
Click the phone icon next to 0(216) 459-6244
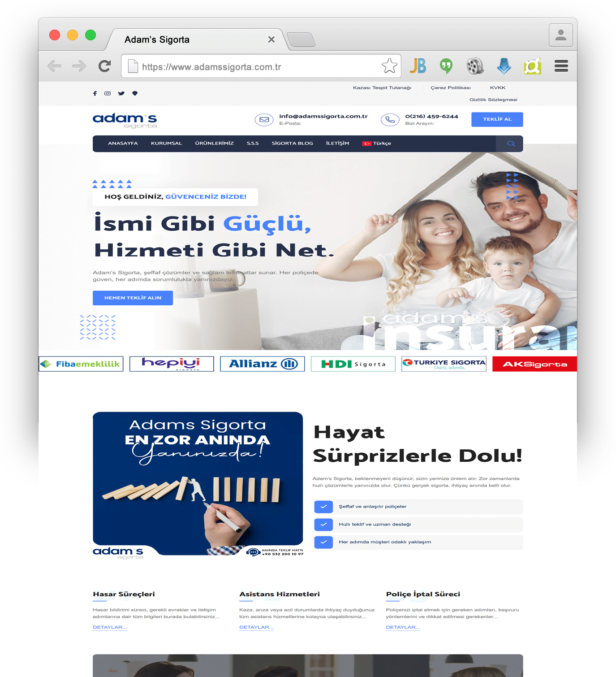389,120
